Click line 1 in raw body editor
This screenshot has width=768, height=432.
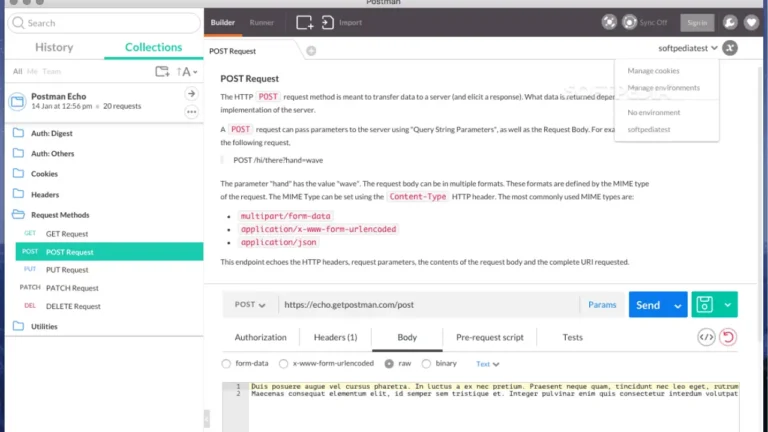click(494, 386)
